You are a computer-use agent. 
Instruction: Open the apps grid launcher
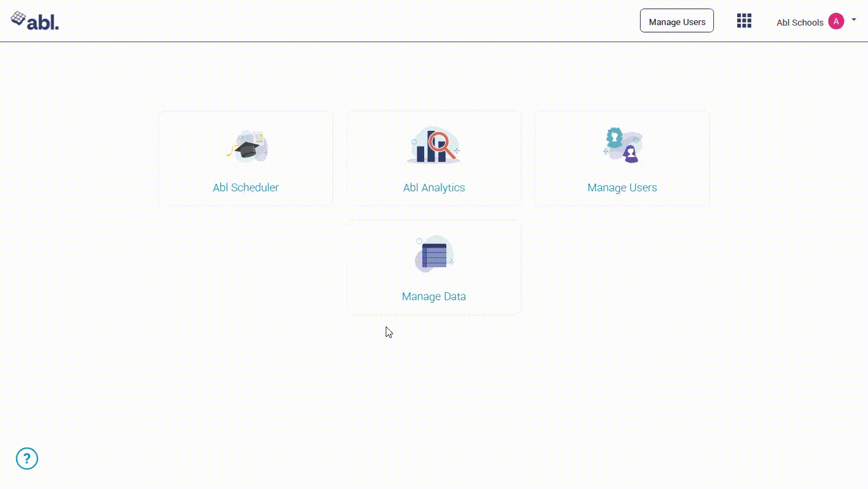744,21
